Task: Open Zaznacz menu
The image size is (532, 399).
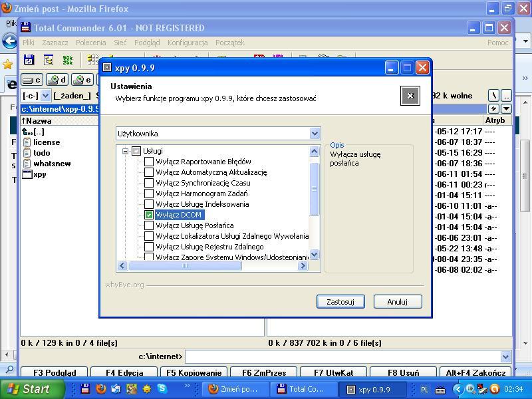Action: (x=55, y=43)
